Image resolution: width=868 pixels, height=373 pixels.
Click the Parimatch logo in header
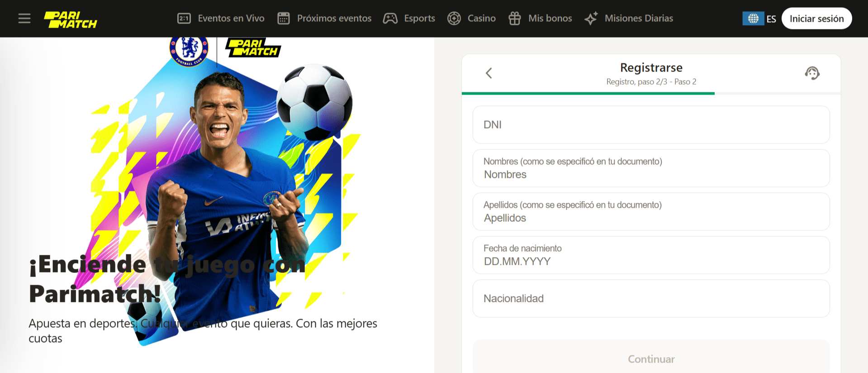pyautogui.click(x=71, y=19)
